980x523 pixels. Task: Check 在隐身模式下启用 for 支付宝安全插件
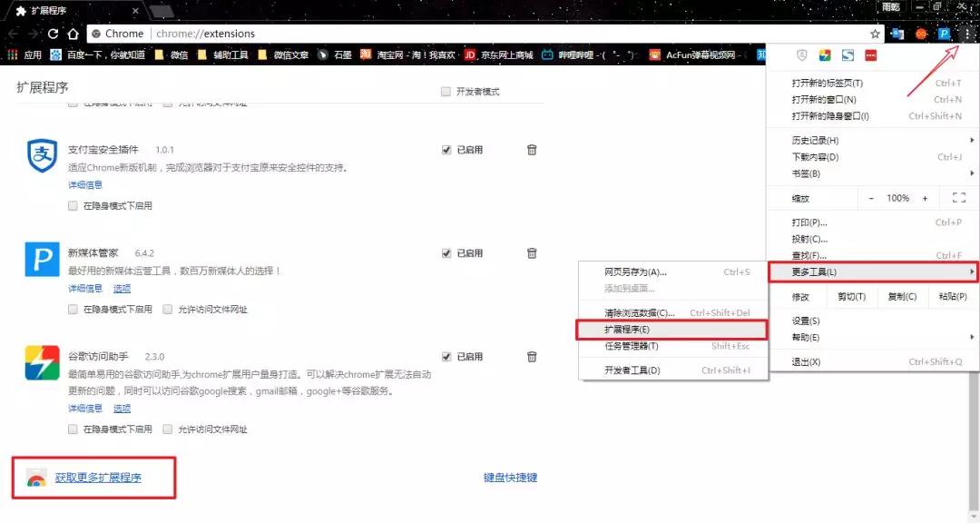coord(73,206)
